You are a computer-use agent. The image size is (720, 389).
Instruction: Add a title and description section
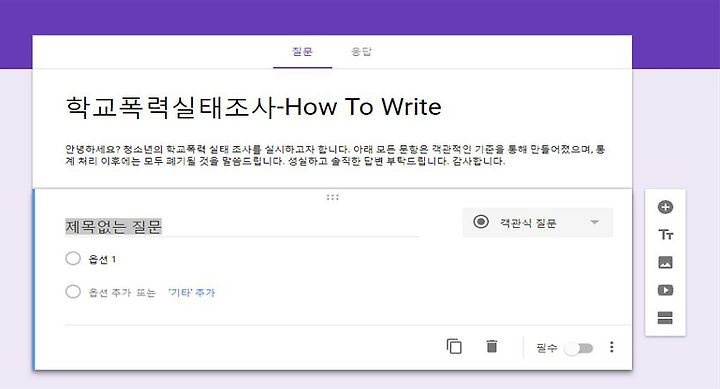(x=665, y=235)
